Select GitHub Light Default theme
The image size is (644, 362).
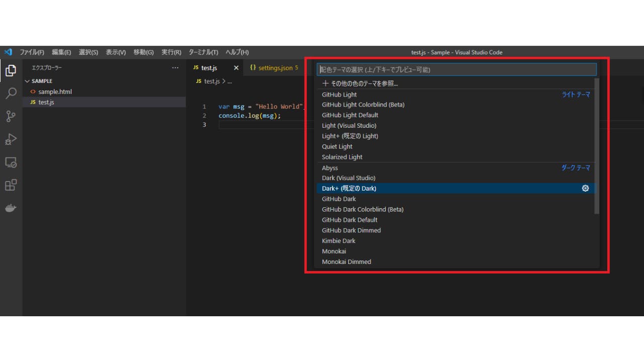tap(455, 115)
